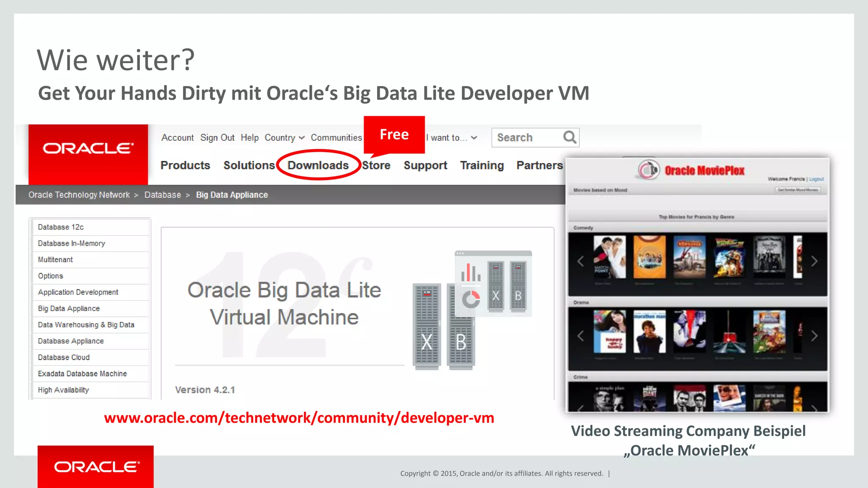Click the developer-vm URL text
The width and height of the screenshot is (868, 488).
point(299,418)
